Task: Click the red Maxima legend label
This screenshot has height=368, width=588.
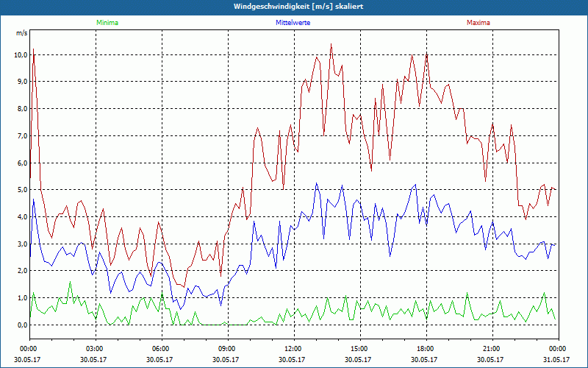Action: click(478, 23)
